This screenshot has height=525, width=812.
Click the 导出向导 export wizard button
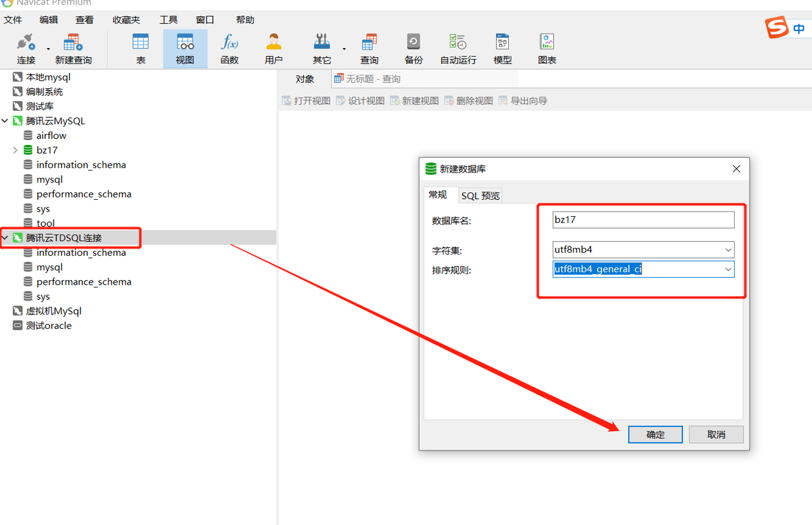pos(523,101)
